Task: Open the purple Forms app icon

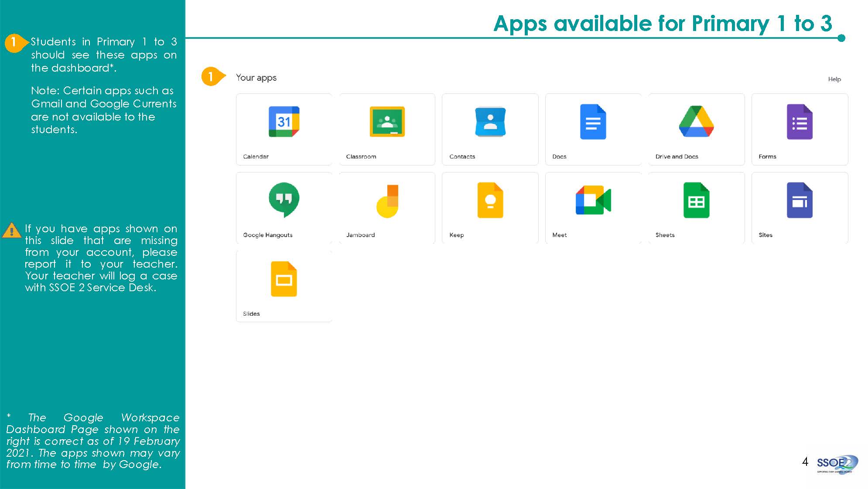Action: (x=800, y=122)
